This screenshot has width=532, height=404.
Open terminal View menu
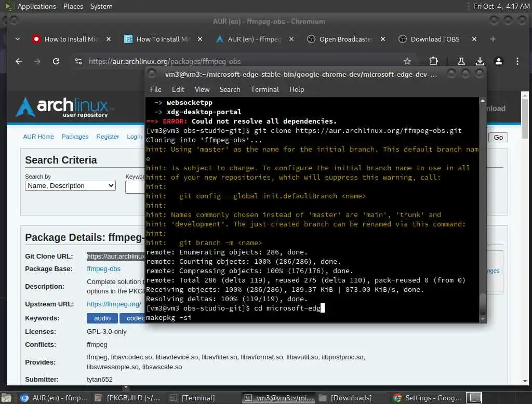tap(202, 89)
